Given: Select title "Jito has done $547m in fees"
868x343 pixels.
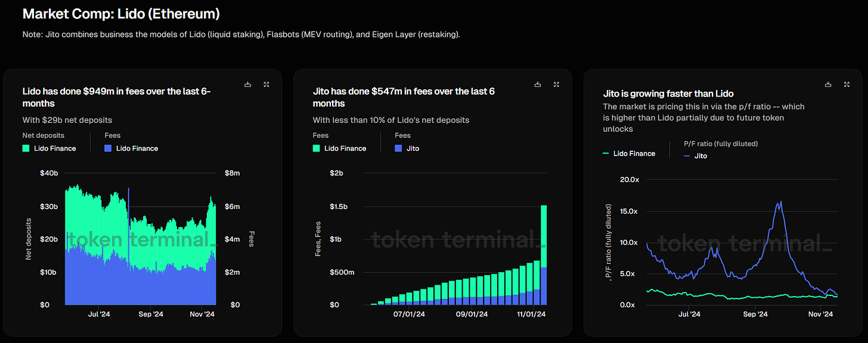Looking at the screenshot, I should pyautogui.click(x=404, y=98).
